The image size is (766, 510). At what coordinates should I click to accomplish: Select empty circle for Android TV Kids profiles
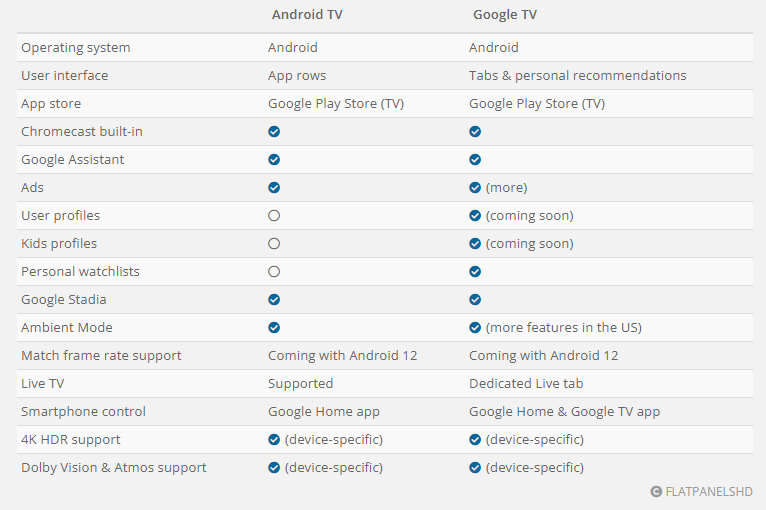(x=274, y=243)
